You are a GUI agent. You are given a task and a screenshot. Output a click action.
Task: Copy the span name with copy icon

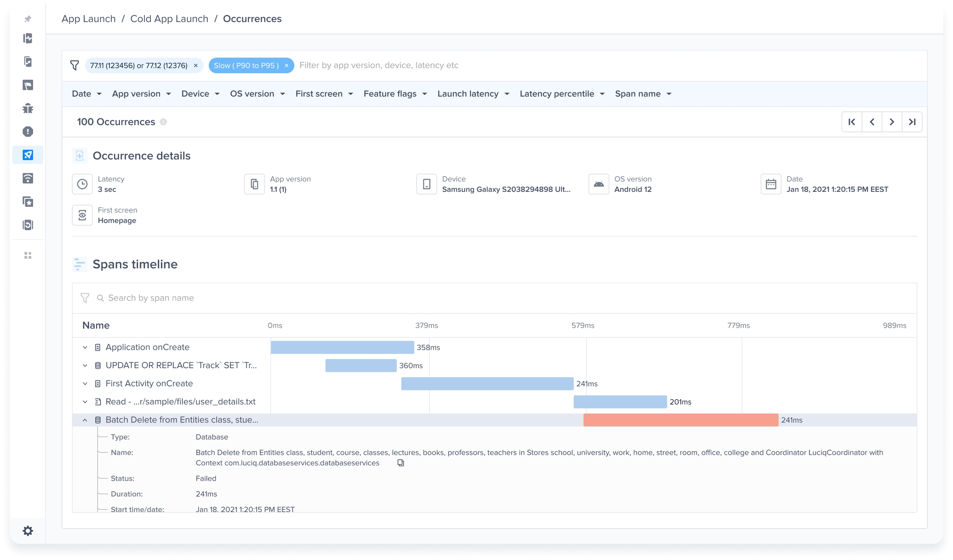click(x=400, y=463)
